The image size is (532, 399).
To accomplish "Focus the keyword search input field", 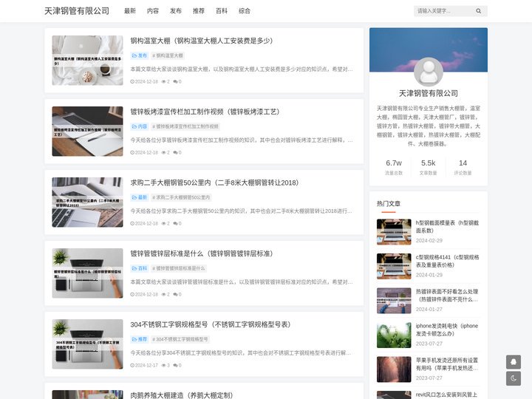I will coord(444,11).
